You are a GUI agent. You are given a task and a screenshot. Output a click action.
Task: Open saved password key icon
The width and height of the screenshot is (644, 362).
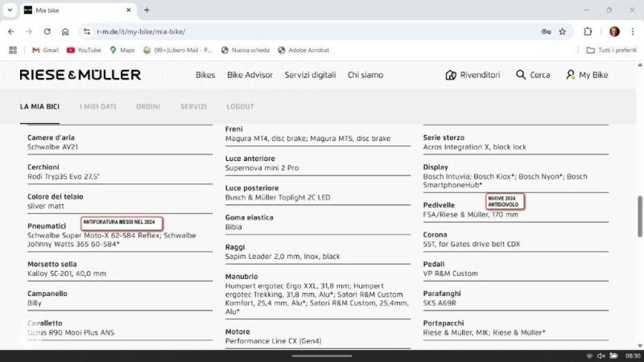pyautogui.click(x=546, y=31)
